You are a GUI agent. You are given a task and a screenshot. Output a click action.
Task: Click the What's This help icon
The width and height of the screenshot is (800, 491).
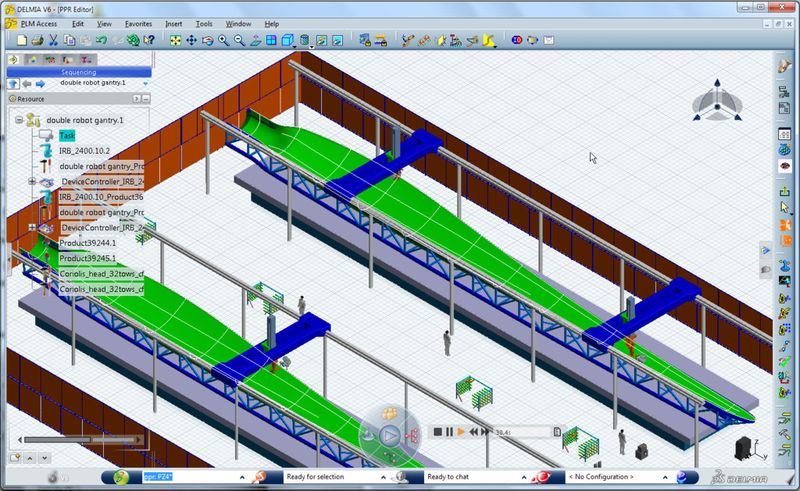tap(149, 40)
